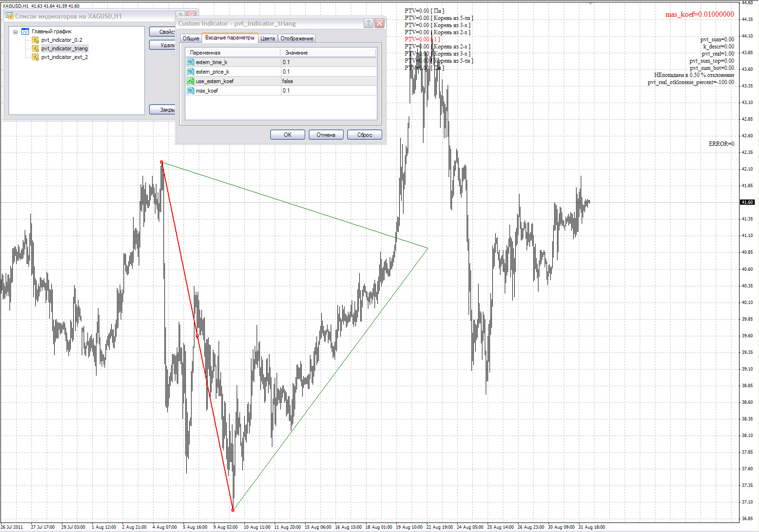Click the use_extern_koef boolean icon

coord(190,81)
